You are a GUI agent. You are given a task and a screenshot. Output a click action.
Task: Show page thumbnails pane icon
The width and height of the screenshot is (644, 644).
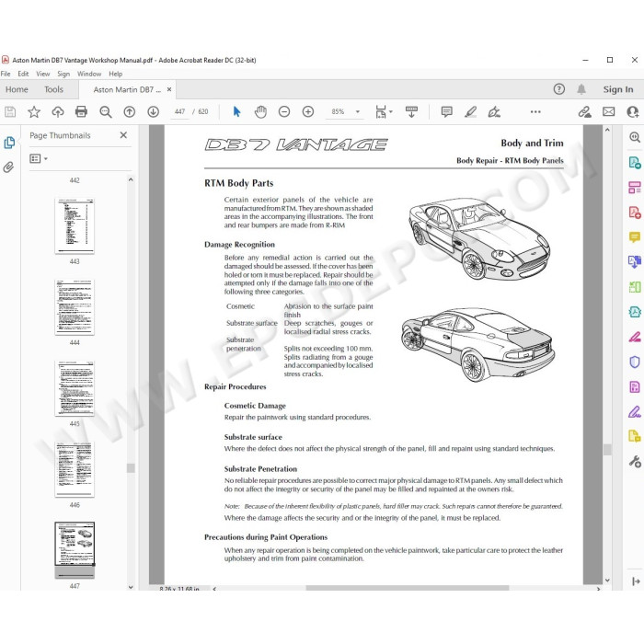(x=9, y=143)
